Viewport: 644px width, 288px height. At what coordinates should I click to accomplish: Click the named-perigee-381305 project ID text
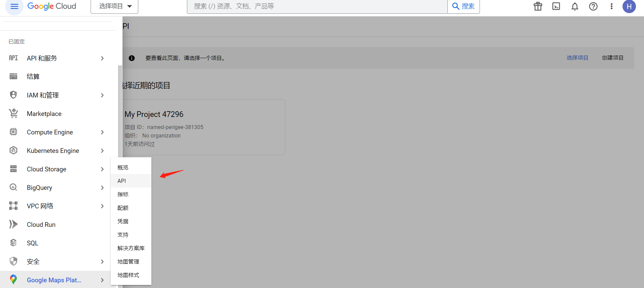pos(175,127)
